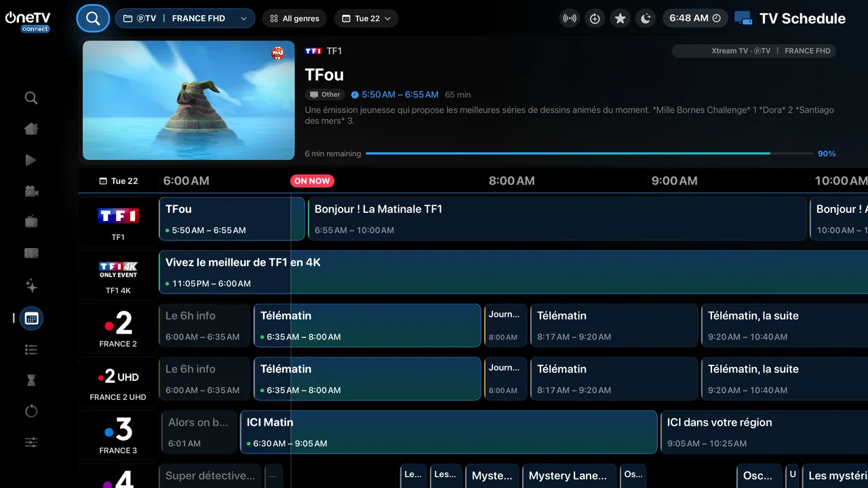The width and height of the screenshot is (868, 488).
Task: Open the All genres filter dropdown
Action: [x=294, y=18]
